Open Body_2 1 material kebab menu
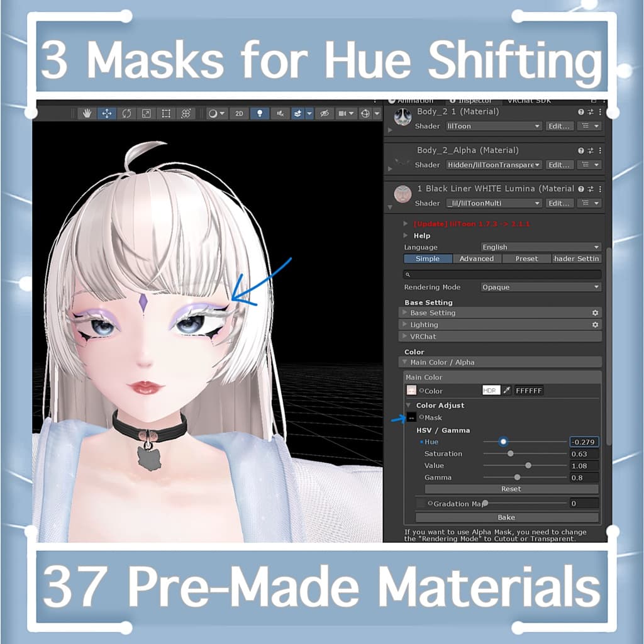Screen dimensions: 644x644 pyautogui.click(x=600, y=112)
